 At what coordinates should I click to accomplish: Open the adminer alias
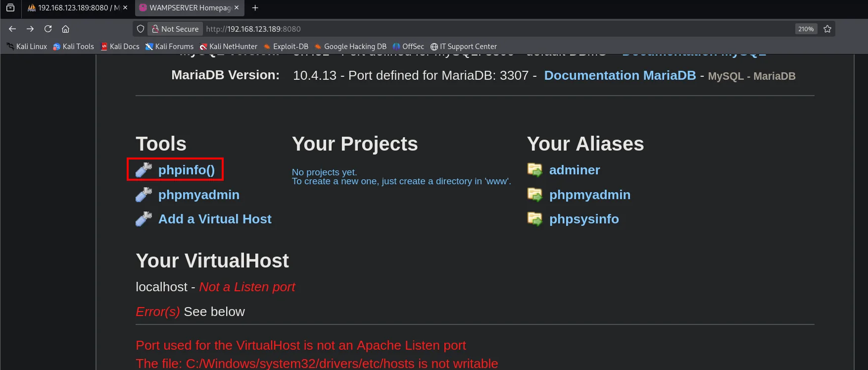click(575, 170)
